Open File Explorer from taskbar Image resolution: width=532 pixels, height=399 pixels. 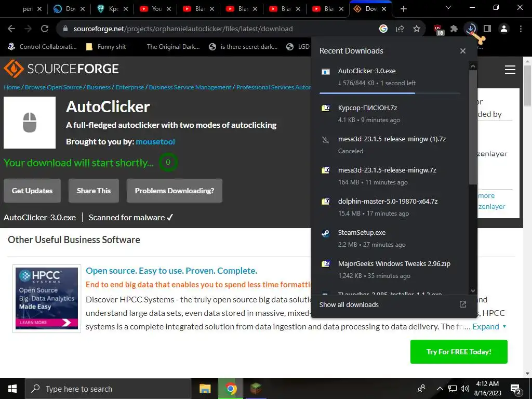point(205,389)
